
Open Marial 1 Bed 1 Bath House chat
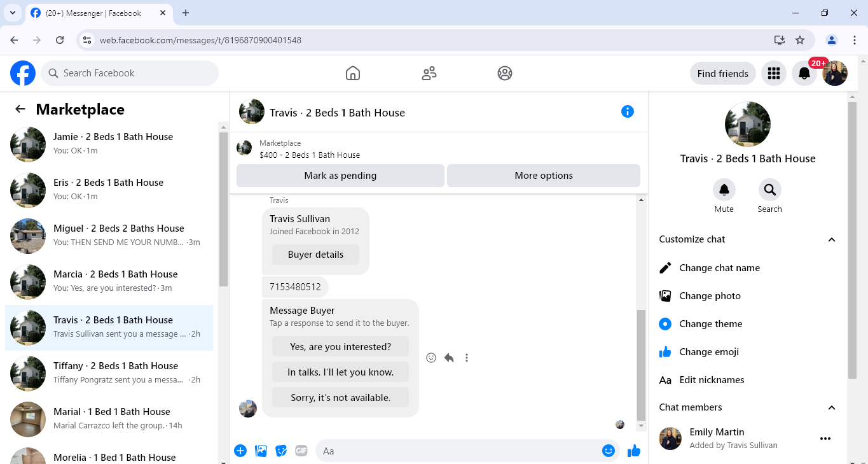click(109, 419)
